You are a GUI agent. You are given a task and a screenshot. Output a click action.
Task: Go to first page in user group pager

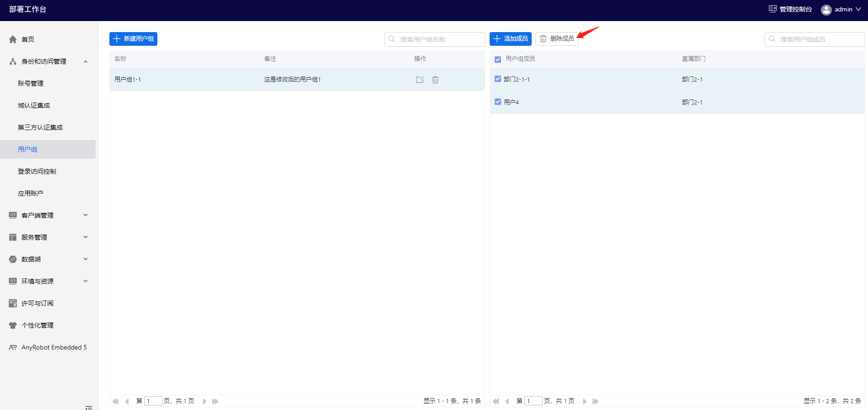[x=116, y=401]
